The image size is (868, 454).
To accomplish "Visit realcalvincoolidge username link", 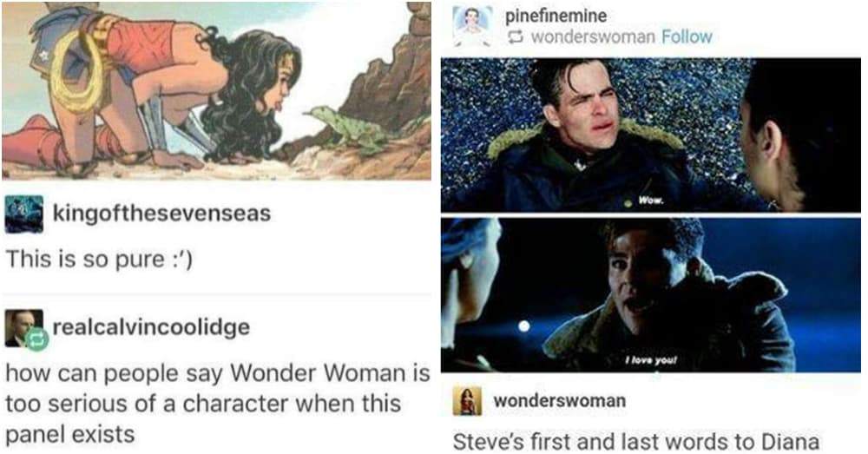I will [x=151, y=327].
